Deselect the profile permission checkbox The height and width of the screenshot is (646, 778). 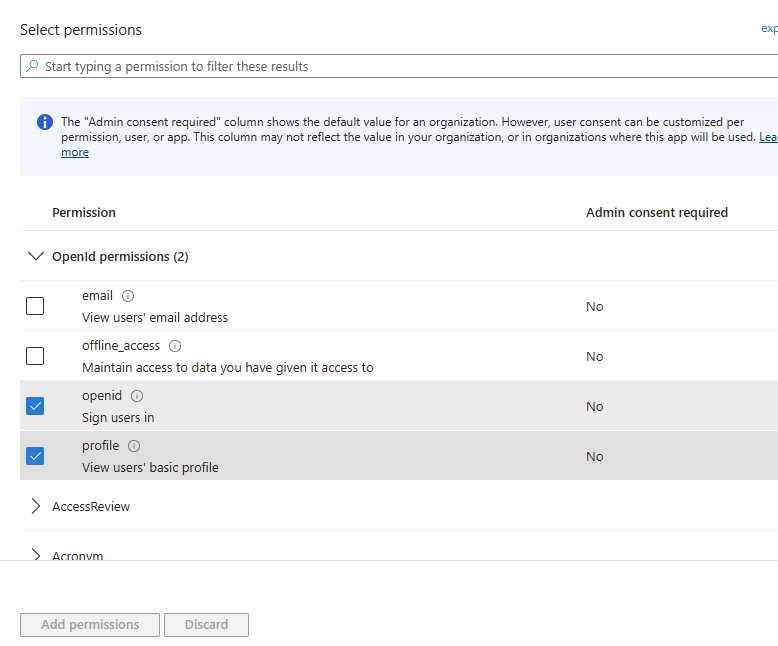click(35, 456)
